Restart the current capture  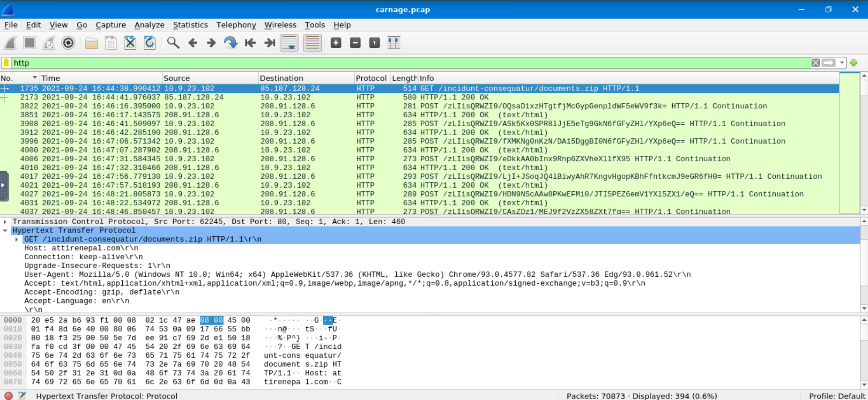pos(49,43)
